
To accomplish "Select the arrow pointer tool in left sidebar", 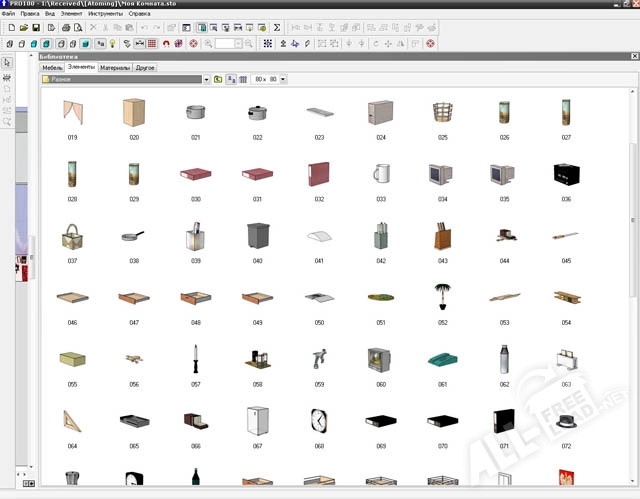I will 7,63.
